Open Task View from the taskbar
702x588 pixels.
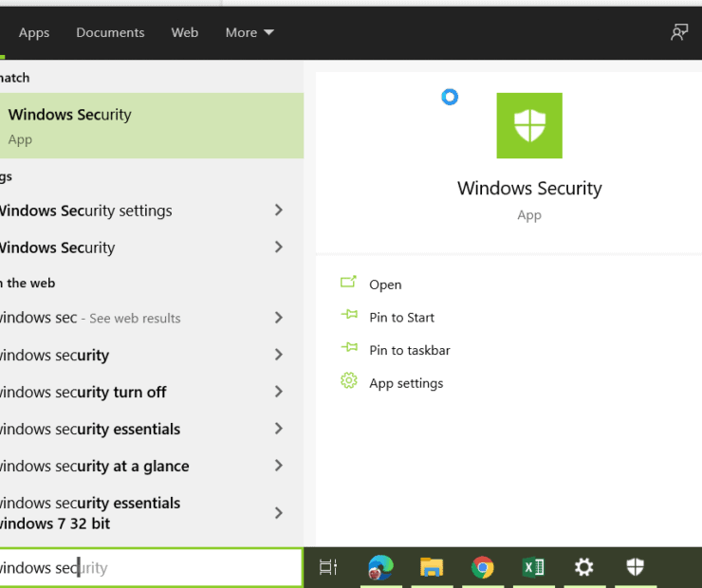tap(328, 567)
